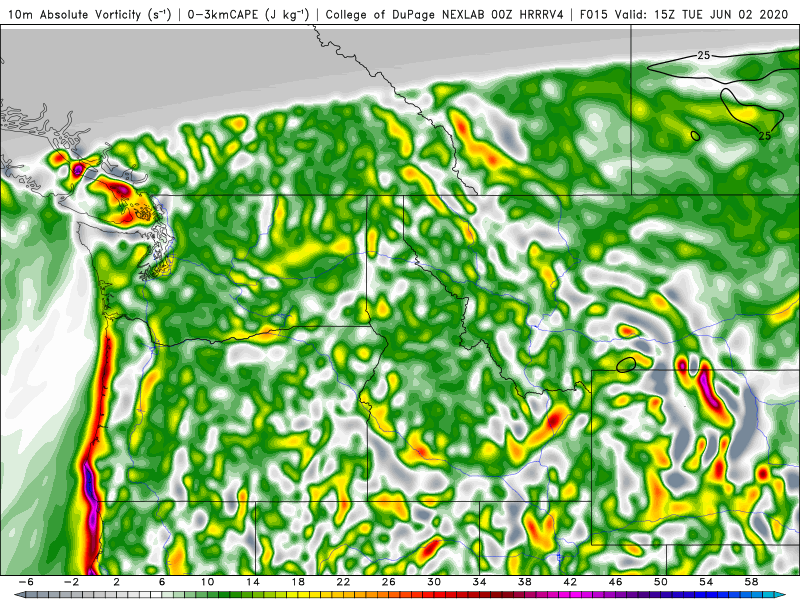Click the '10' colorbar tick label
Screen dimensions: 800x600
[x=207, y=582]
